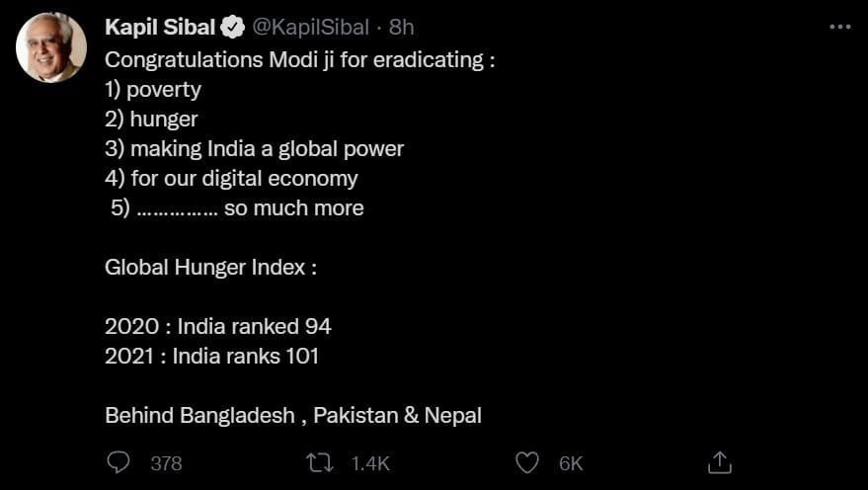Click the "2020 : India ranked 94" line
This screenshot has height=490, width=868.
[218, 327]
